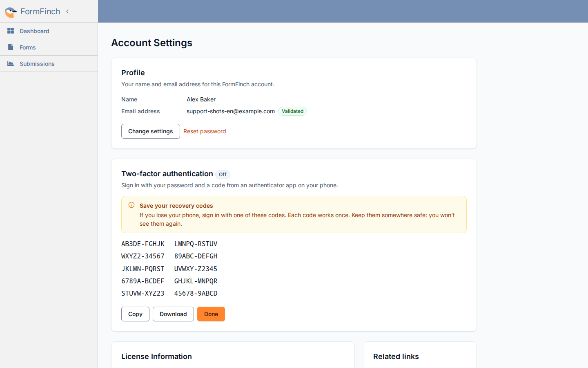Click the Account Settings page heading
588x368 pixels.
pos(152,43)
